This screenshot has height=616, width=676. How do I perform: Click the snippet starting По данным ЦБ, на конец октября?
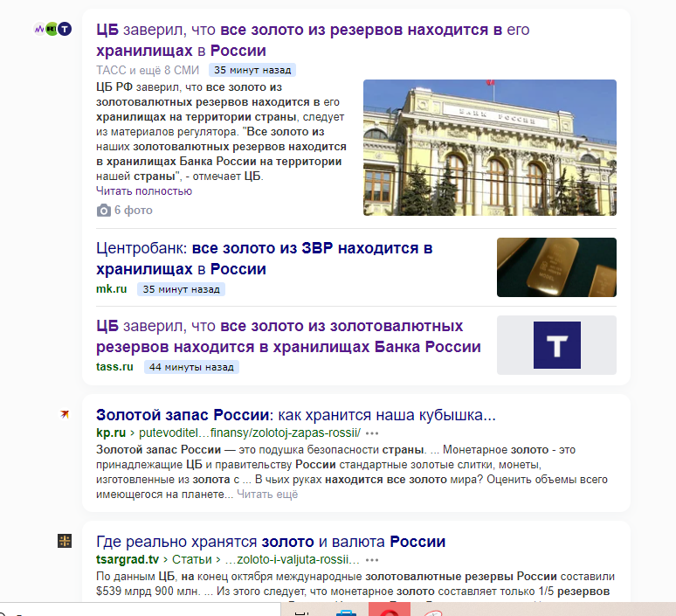(x=355, y=584)
